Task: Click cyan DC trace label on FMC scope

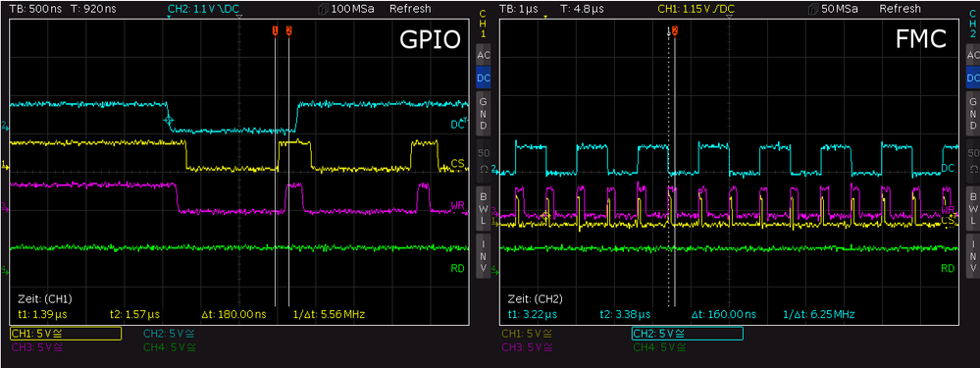Action: coord(948,169)
